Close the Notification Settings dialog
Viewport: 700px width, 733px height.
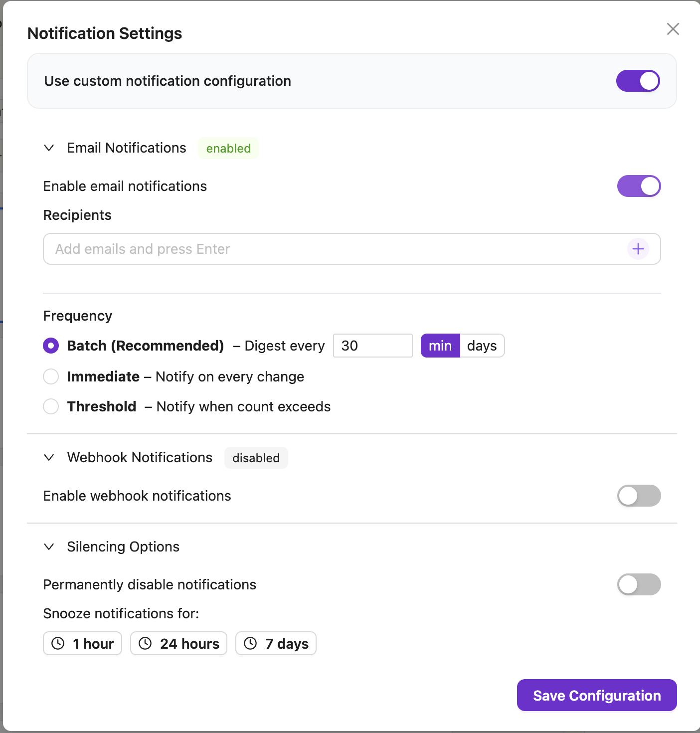click(x=673, y=29)
